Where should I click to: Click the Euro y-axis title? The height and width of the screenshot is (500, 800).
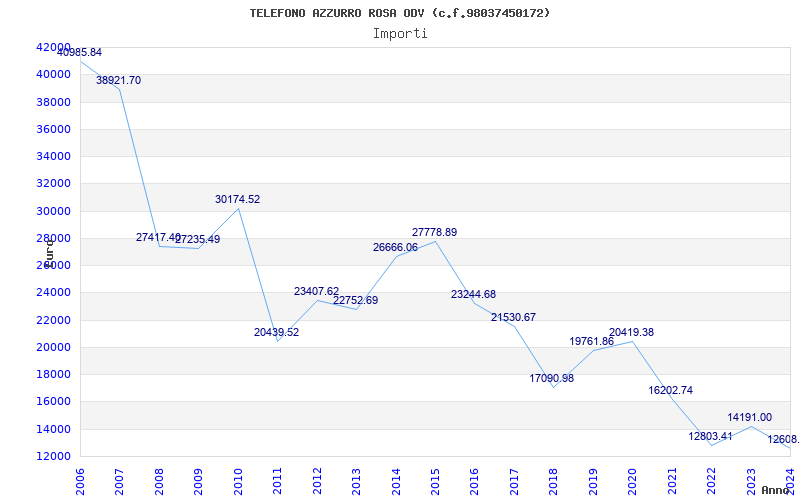(x=49, y=253)
